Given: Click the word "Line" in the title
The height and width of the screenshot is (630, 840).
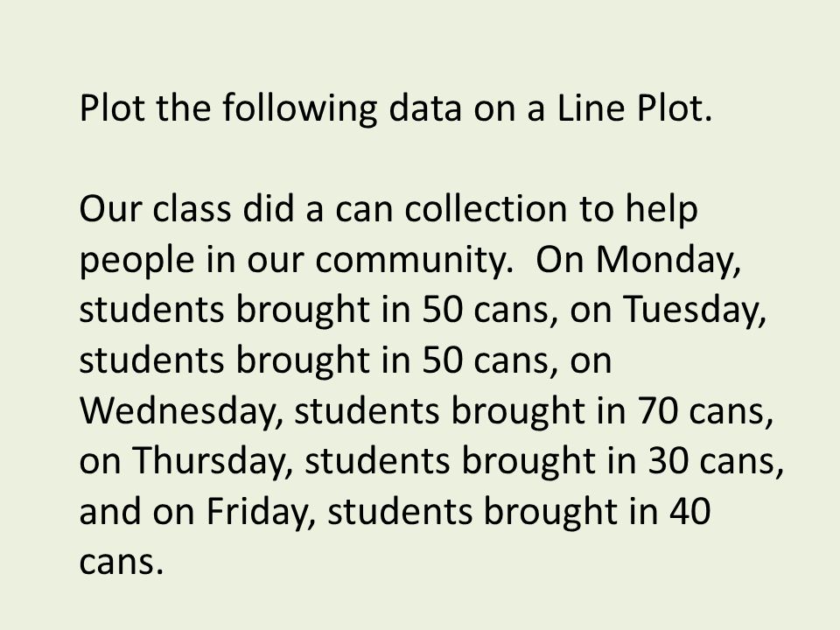Looking at the screenshot, I should coord(591,108).
